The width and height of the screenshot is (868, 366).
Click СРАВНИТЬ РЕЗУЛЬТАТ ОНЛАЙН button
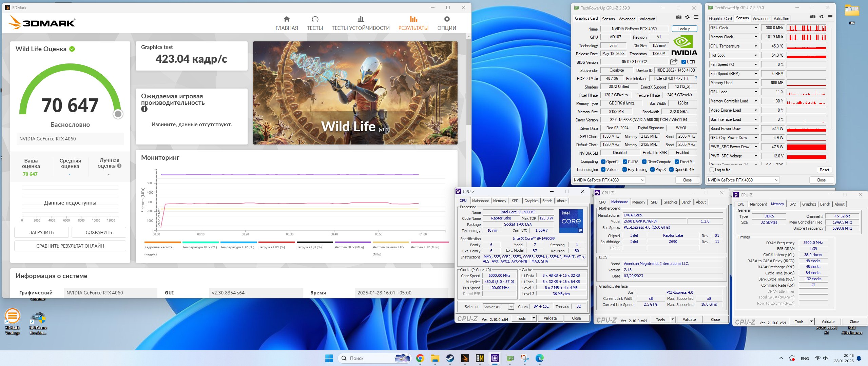(x=70, y=246)
